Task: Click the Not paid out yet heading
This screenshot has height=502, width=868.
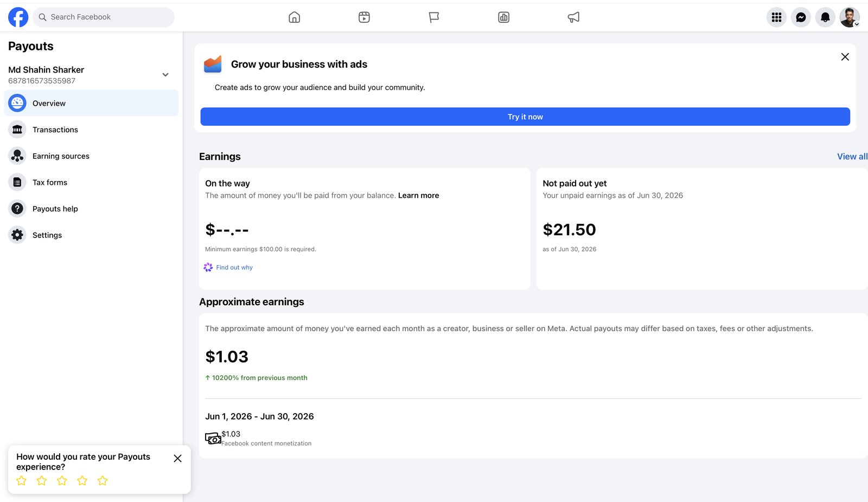Action: [575, 184]
